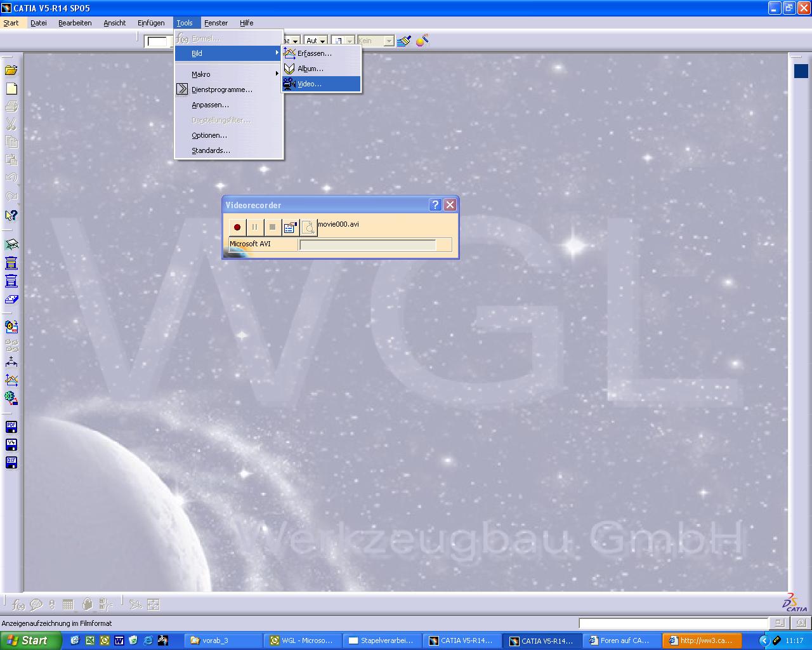
Task: Click the Copy icon in left toolbar
Action: click(x=11, y=142)
